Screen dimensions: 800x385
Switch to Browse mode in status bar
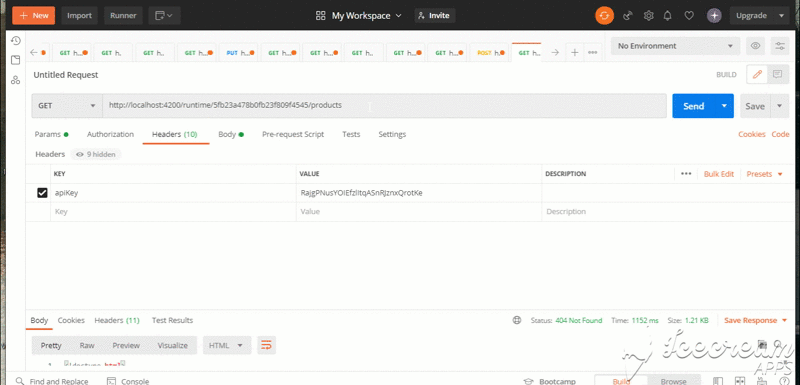(x=673, y=381)
